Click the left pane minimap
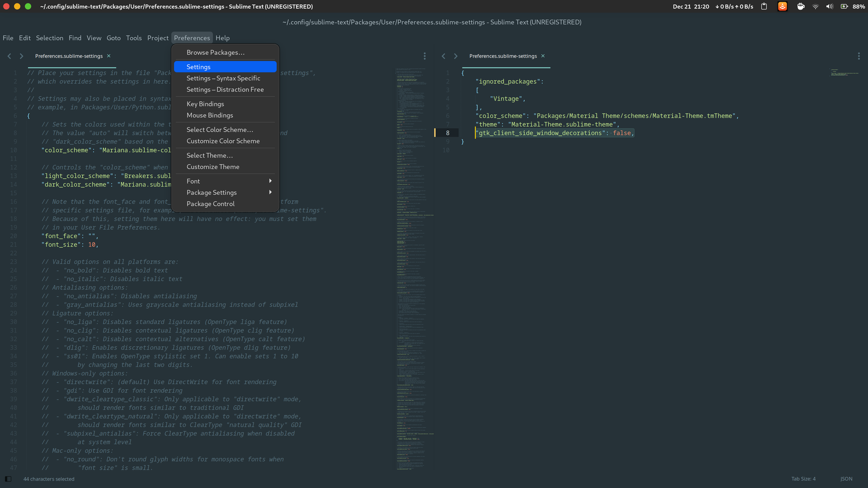 414,269
